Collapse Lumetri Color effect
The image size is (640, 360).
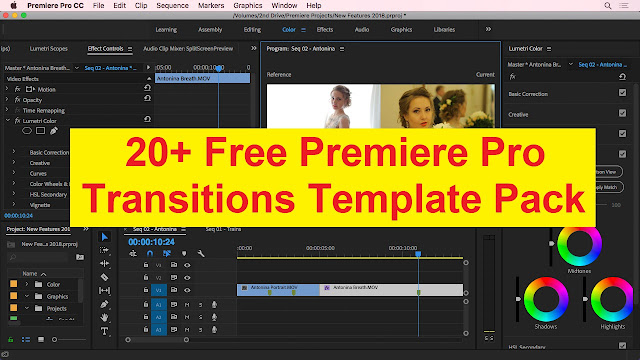8,120
